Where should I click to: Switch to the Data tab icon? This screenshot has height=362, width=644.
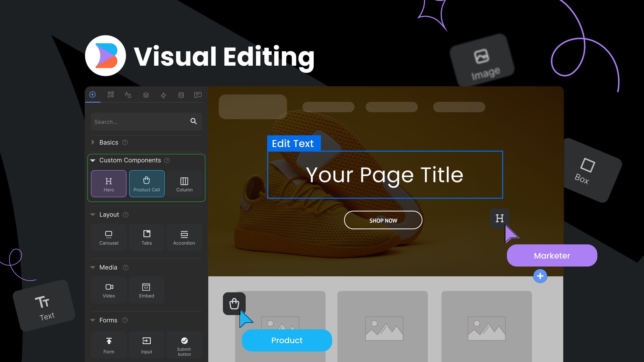181,95
